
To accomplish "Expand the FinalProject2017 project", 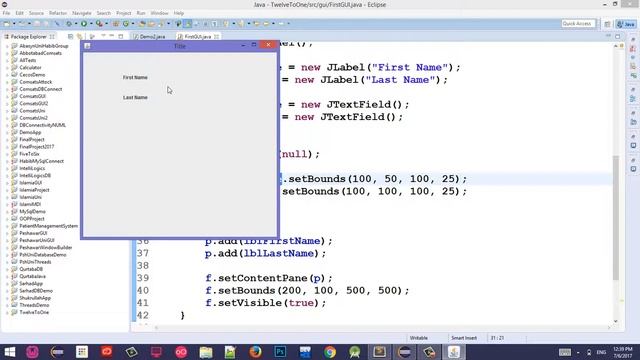I will point(7,147).
